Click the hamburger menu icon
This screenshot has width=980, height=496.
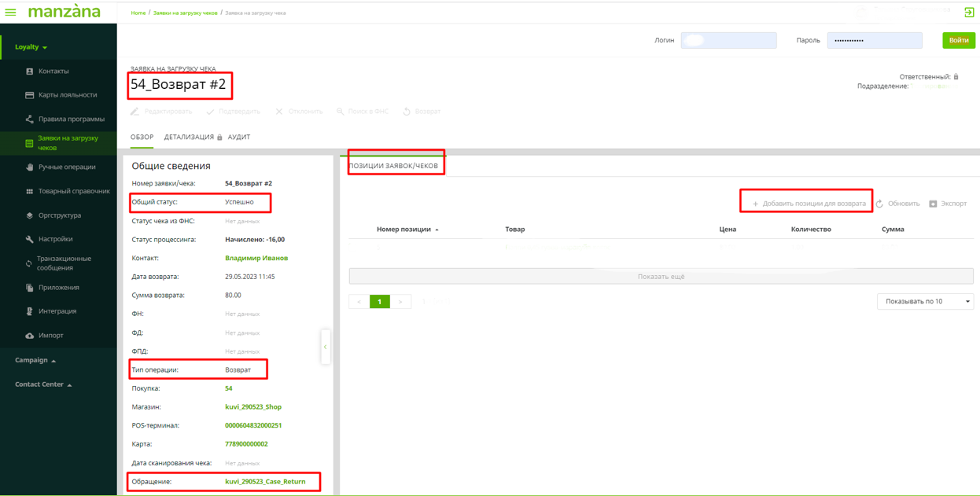coord(10,12)
